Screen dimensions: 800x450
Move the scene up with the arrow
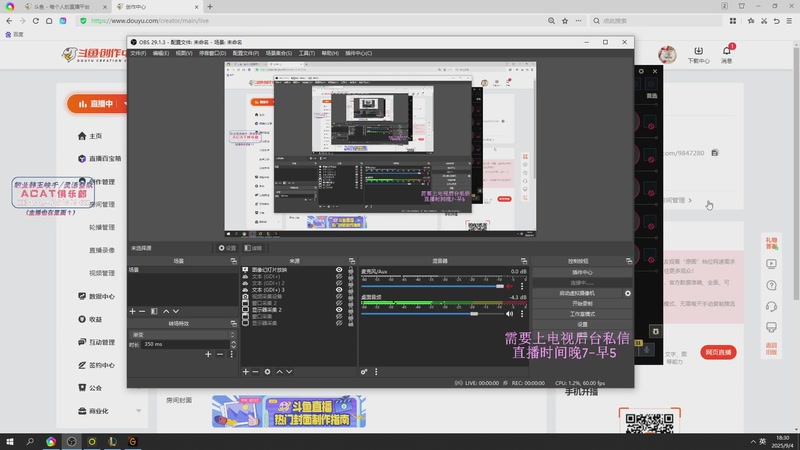(166, 311)
